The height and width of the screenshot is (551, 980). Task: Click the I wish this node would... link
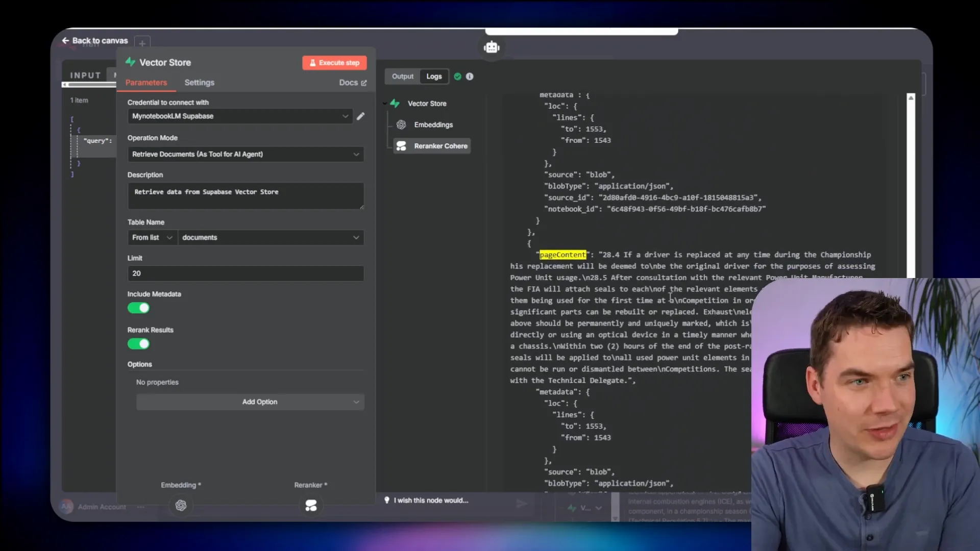pos(431,500)
